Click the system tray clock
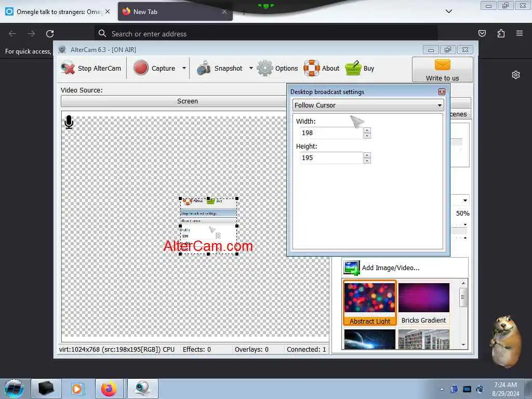This screenshot has height=399, width=532. [x=506, y=389]
